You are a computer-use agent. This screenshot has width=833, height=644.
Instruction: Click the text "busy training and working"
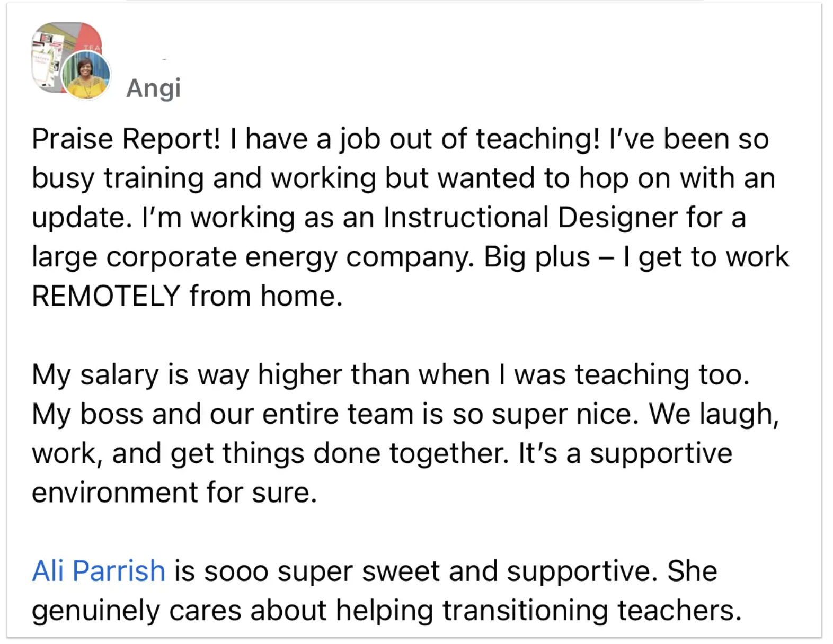point(204,178)
